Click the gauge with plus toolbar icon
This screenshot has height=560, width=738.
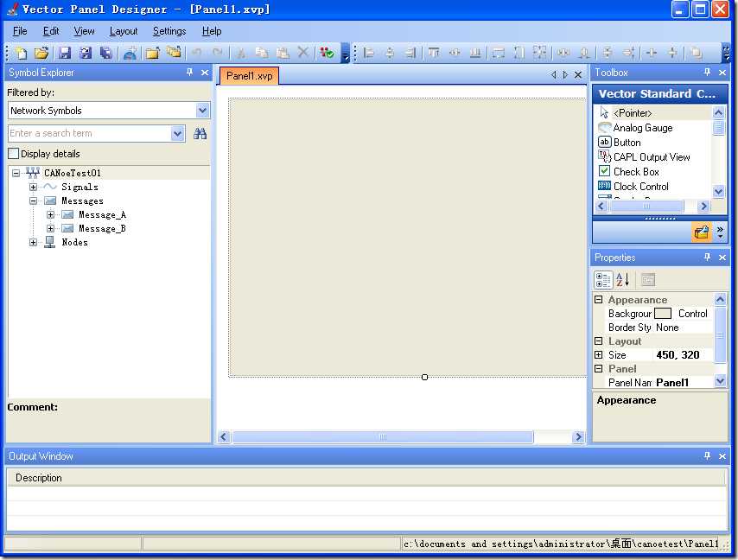(x=130, y=54)
